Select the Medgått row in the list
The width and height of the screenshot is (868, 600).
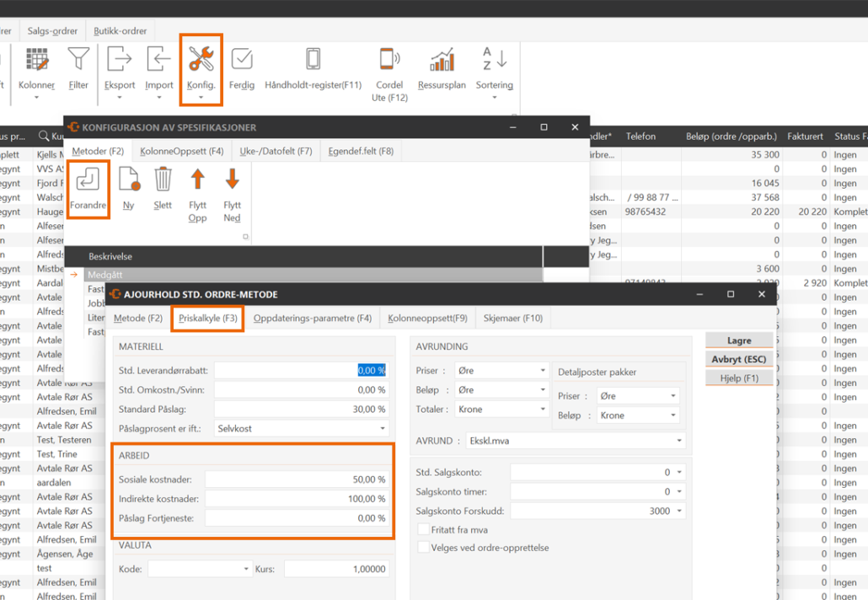(x=313, y=275)
